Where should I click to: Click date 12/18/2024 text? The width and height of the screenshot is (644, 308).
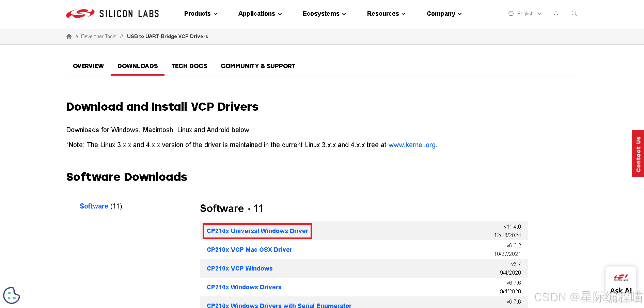pos(507,235)
